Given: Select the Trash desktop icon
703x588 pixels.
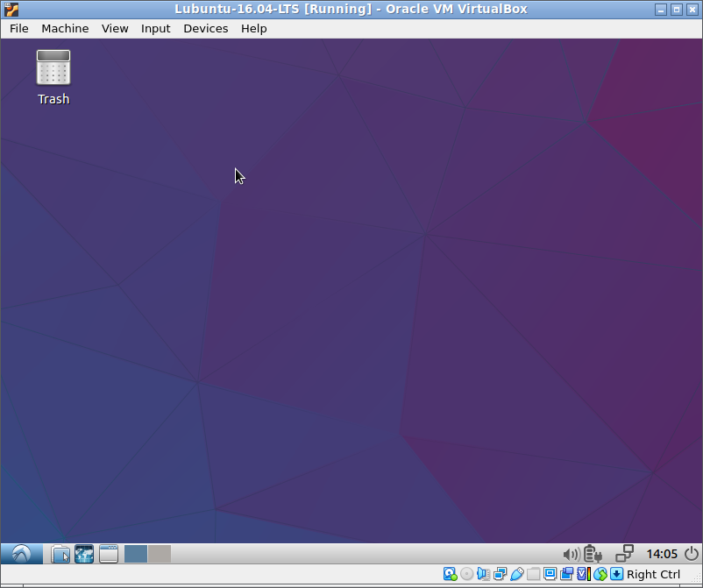Looking at the screenshot, I should [53, 77].
